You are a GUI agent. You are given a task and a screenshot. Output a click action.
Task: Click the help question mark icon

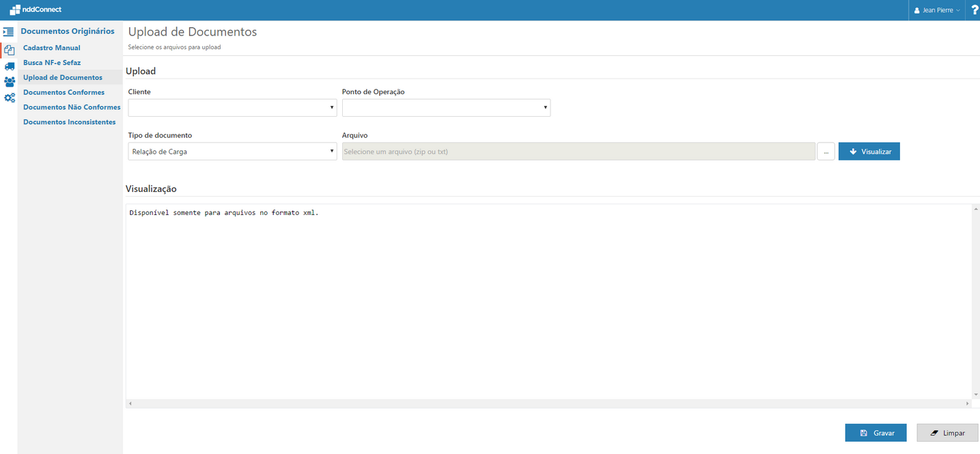975,10
